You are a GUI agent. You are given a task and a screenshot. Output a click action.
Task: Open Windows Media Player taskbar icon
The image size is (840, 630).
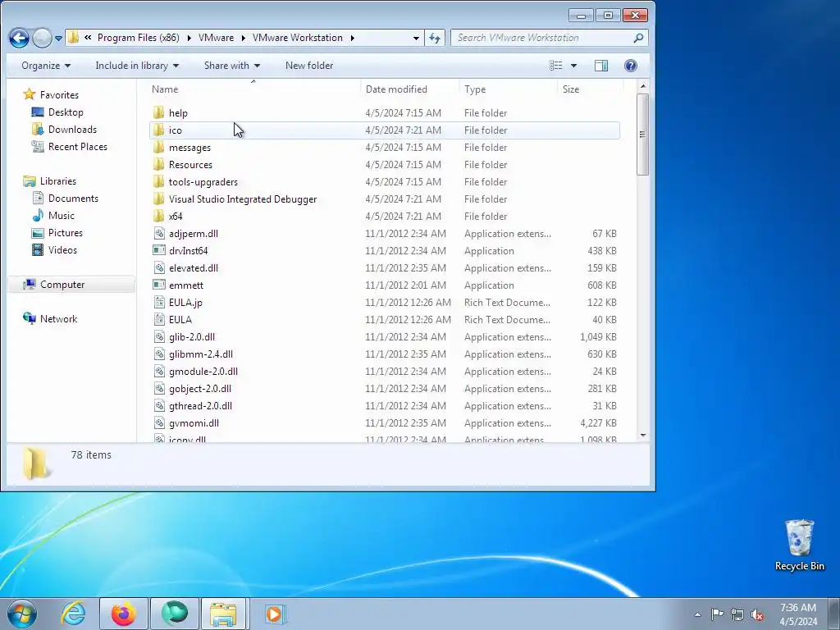click(275, 614)
